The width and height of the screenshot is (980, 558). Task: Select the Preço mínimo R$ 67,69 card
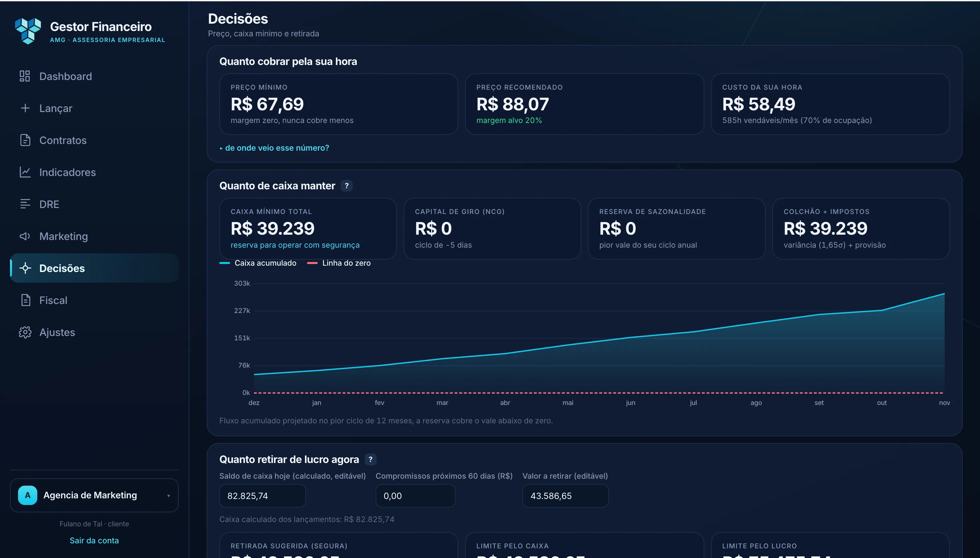pyautogui.click(x=339, y=104)
